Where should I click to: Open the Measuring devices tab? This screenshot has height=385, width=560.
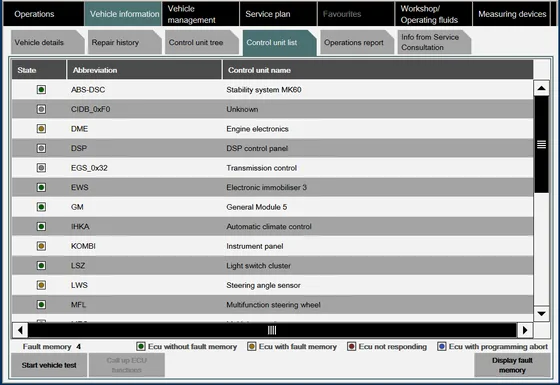(512, 14)
